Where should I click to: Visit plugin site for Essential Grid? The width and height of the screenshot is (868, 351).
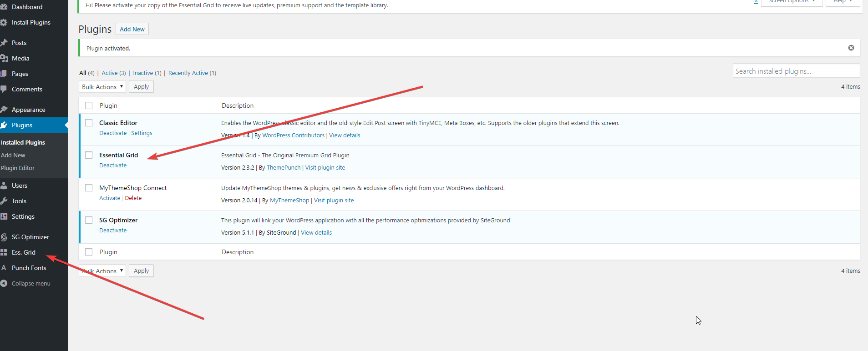tap(325, 168)
